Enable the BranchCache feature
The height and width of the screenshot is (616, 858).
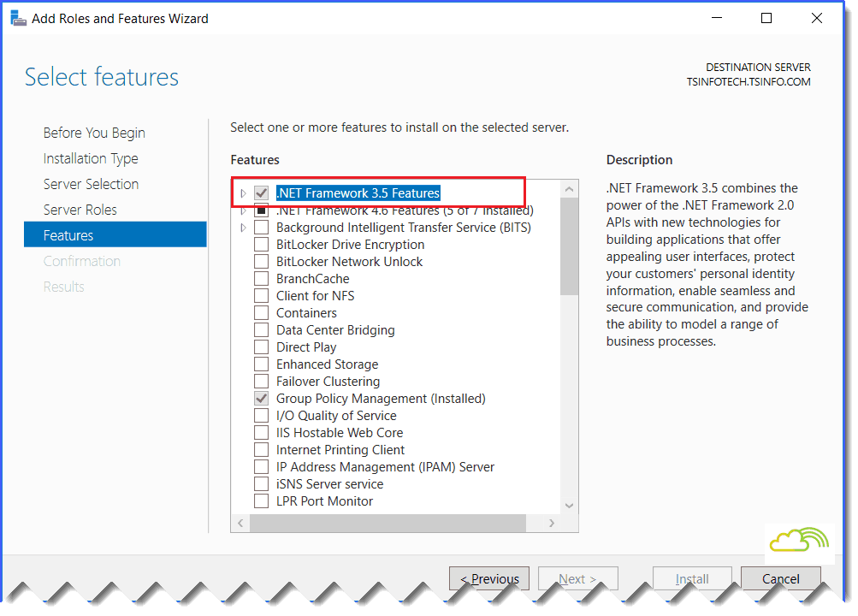point(260,278)
